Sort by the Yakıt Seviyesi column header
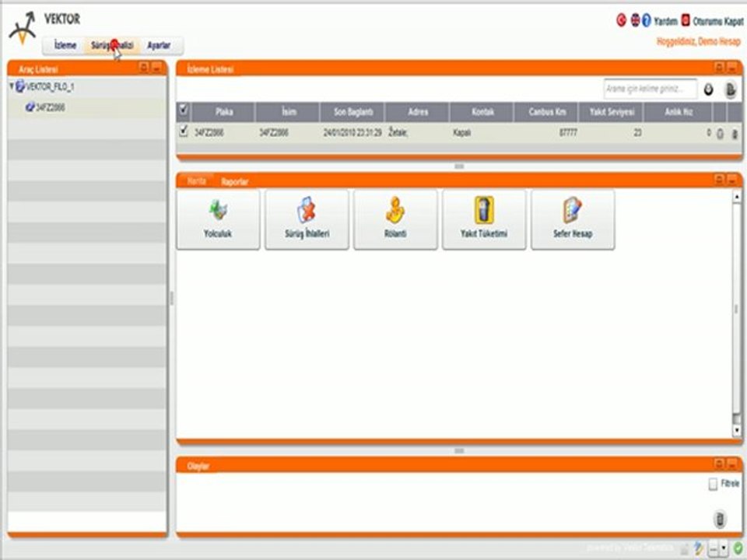This screenshot has height=560, width=747. click(x=612, y=112)
